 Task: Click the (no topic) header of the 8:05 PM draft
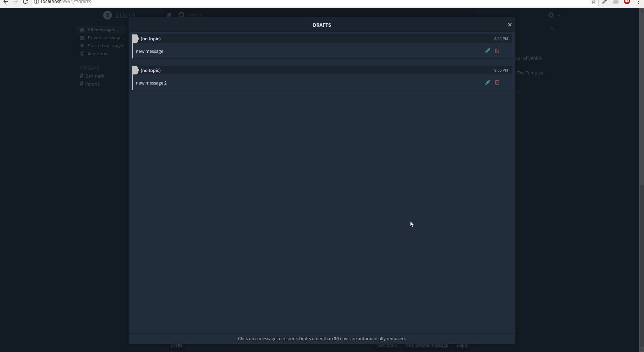tap(150, 70)
